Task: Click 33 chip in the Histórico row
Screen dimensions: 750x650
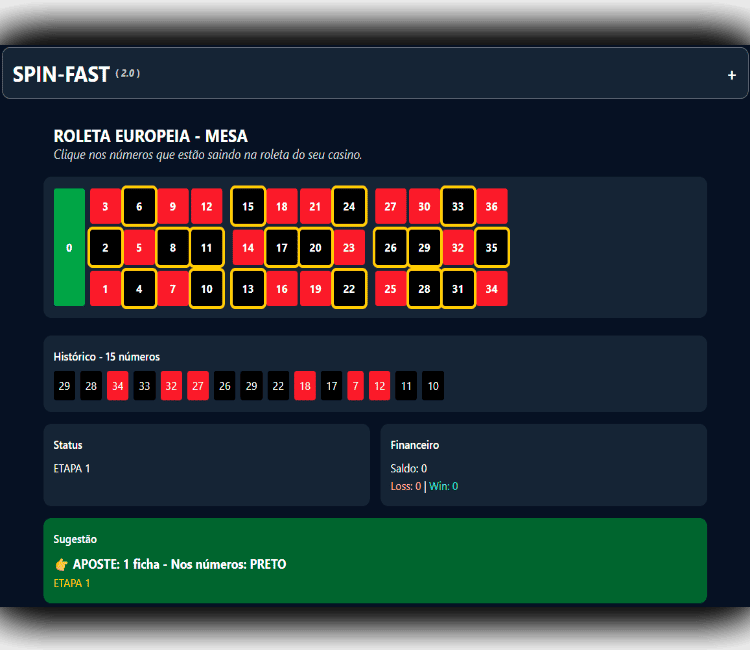Action: pos(144,386)
